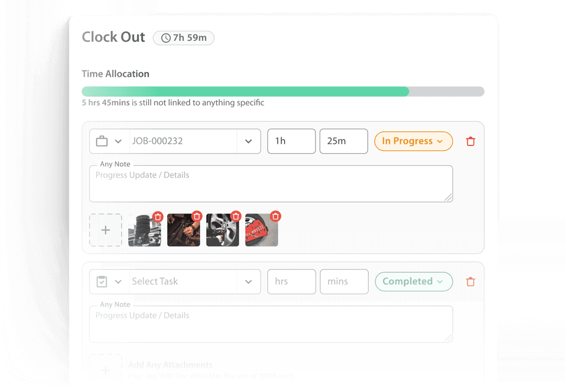Viewport: 565px width, 392px height.
Task: Remove the red toolkit photo attachment
Action: [x=276, y=216]
